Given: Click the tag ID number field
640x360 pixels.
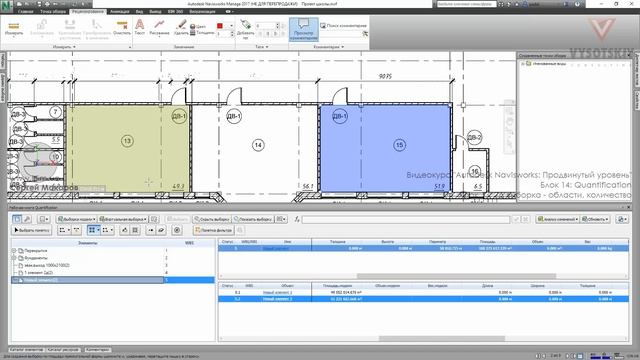Looking at the screenshot, I should point(267,26).
